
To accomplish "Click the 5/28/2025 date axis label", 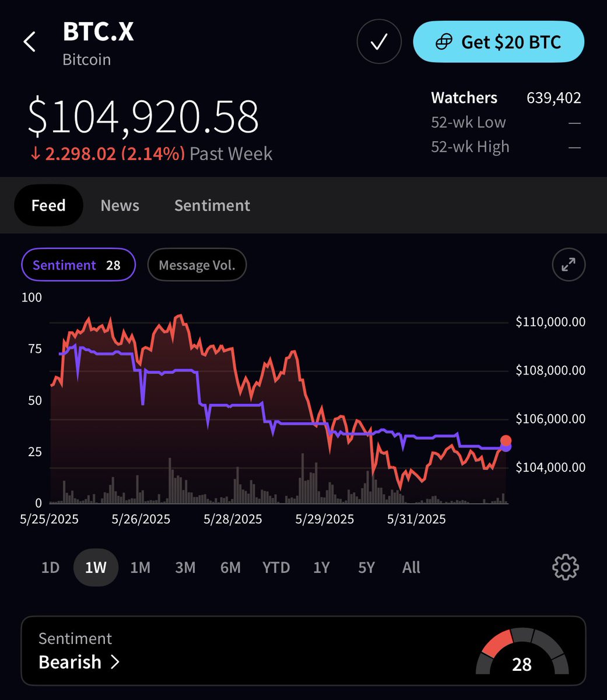I will click(233, 519).
